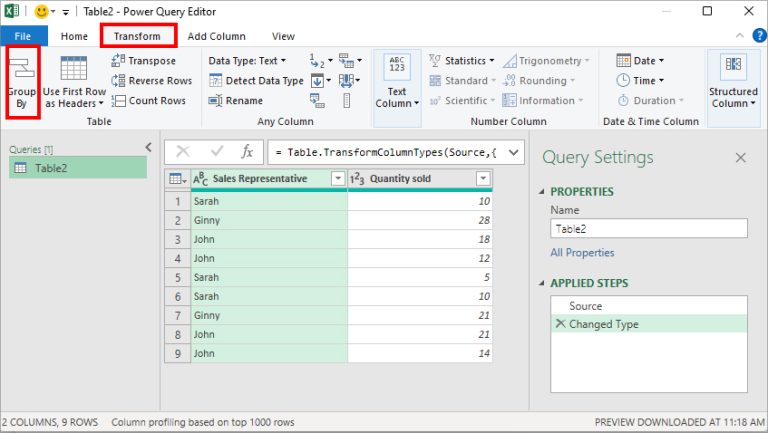
Task: Switch to the Home tab
Action: [x=74, y=36]
